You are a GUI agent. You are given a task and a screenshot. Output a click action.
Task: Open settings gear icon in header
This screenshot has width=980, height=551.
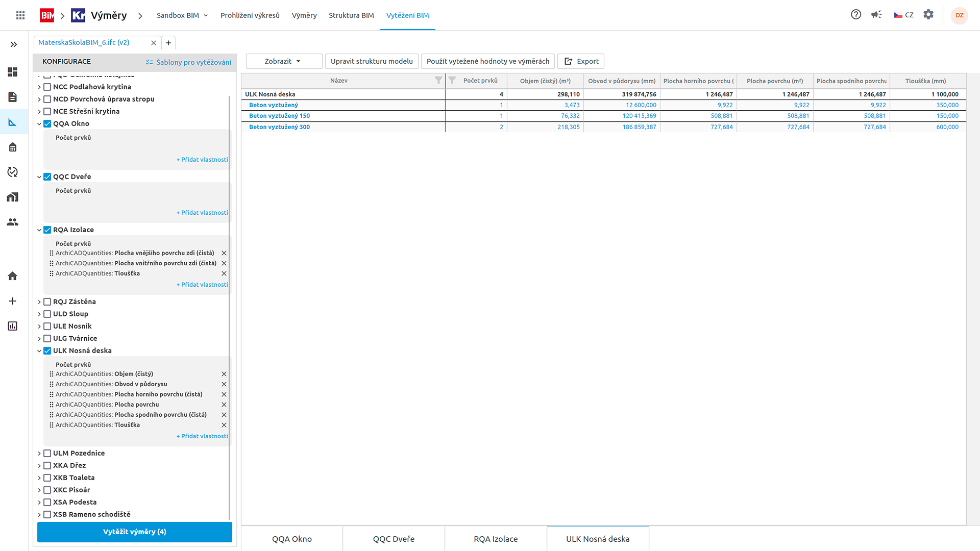pos(928,15)
